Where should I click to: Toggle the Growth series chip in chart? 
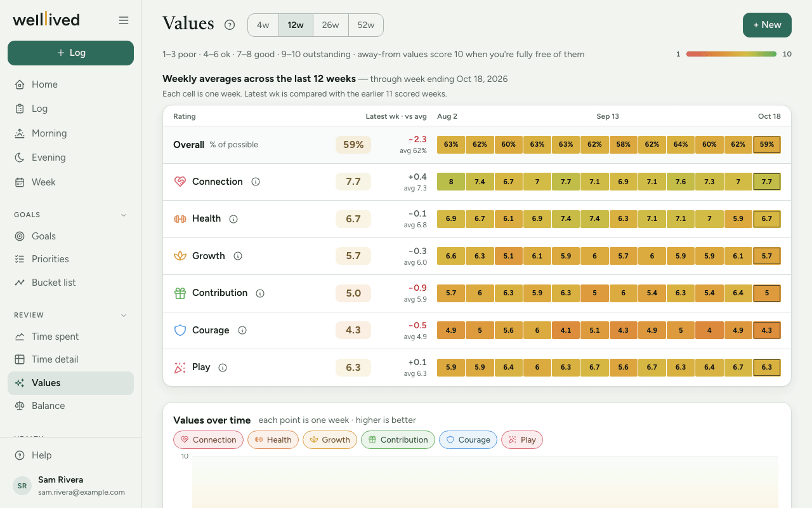(x=330, y=440)
